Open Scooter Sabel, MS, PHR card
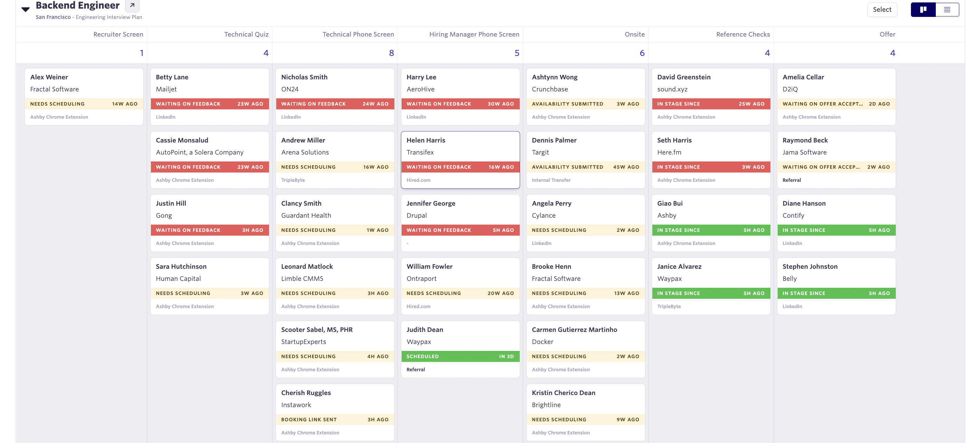This screenshot has width=980, height=443. click(335, 349)
